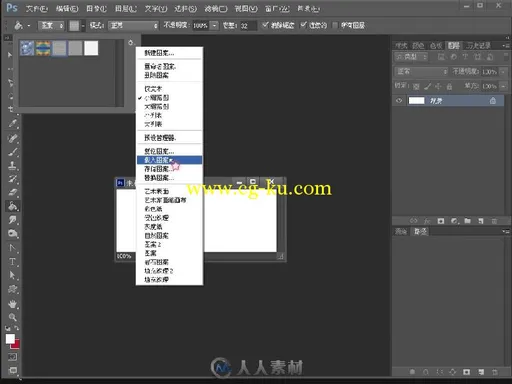The image size is (512, 384).
Task: Open the fill source dropdown in options bar
Action: pos(51,25)
